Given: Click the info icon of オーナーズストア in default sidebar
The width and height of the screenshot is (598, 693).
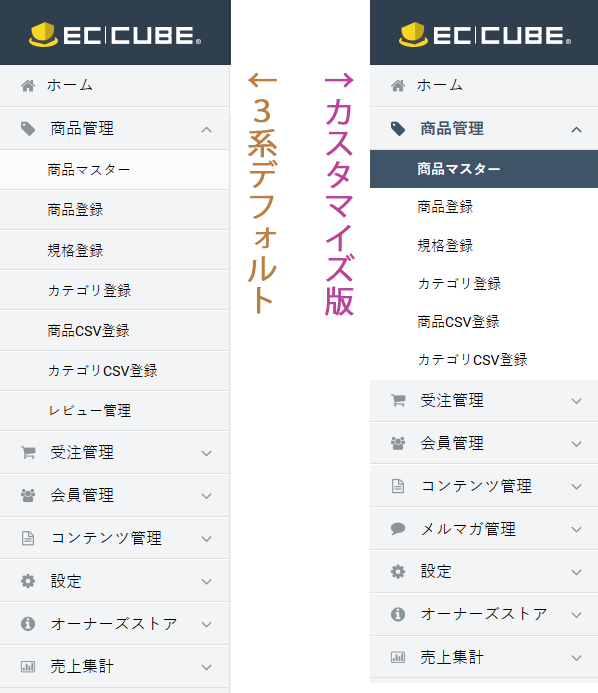Looking at the screenshot, I should click(28, 624).
